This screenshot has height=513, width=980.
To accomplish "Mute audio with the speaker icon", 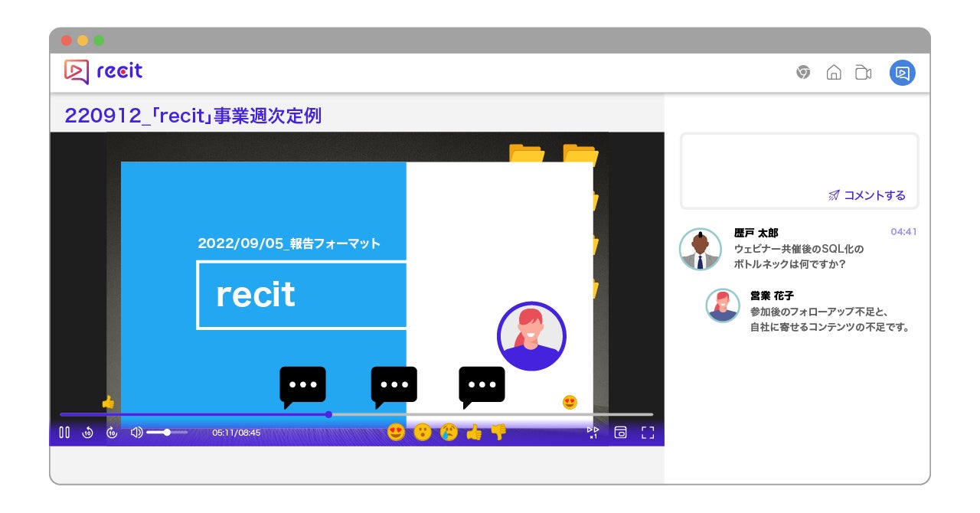I will click(x=136, y=433).
